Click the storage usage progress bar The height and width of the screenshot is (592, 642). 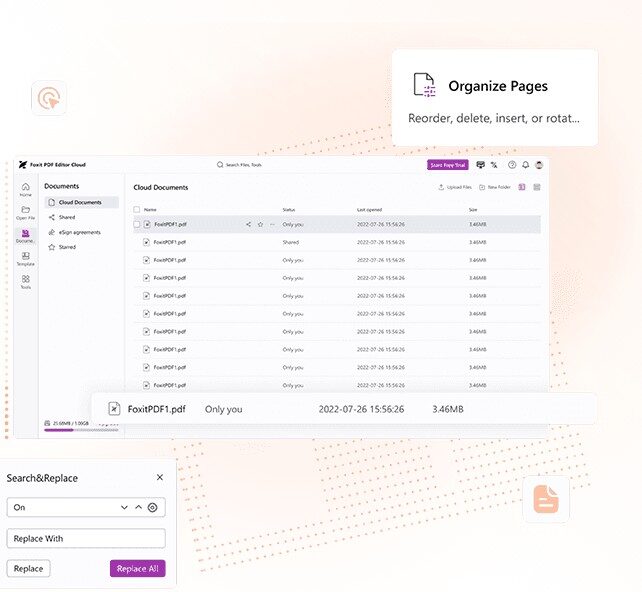pyautogui.click(x=80, y=430)
